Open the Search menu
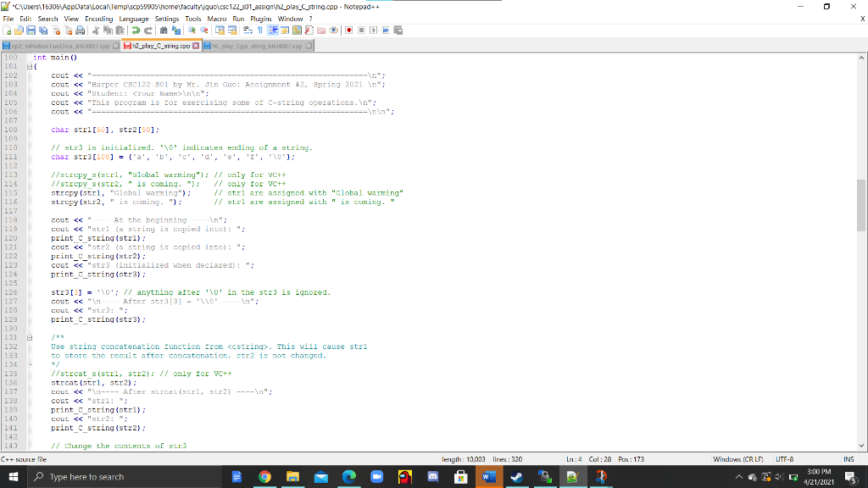 pyautogui.click(x=47, y=19)
